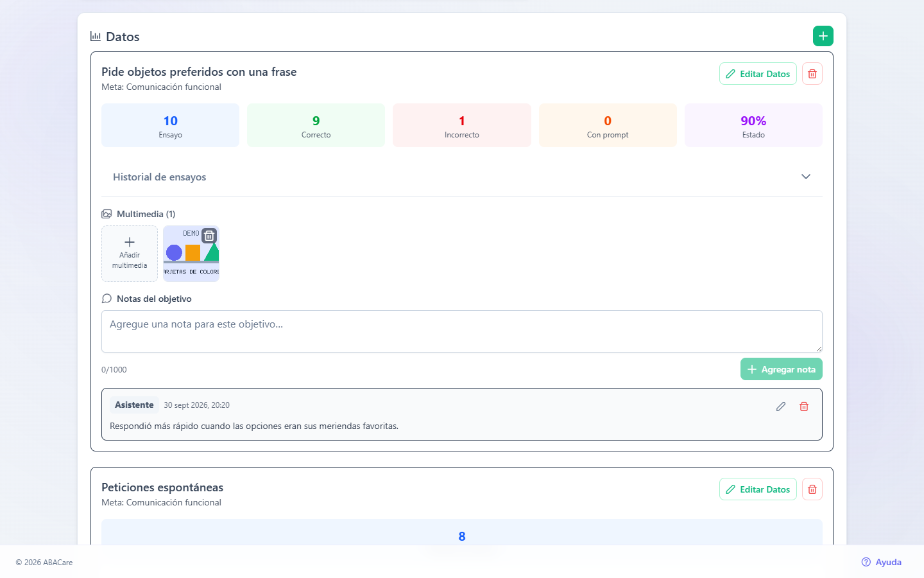
Task: Delete the 'Peticiones espontáneas' objective
Action: (812, 489)
